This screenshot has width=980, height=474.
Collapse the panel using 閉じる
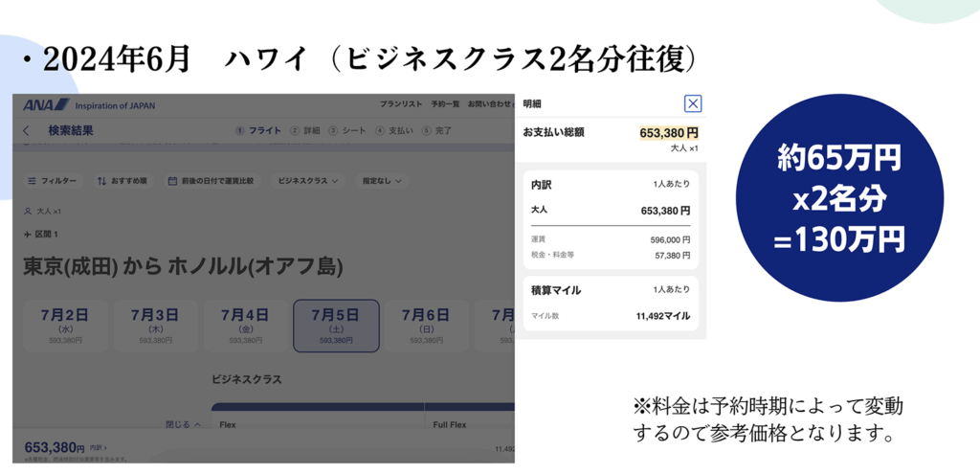coord(183,423)
